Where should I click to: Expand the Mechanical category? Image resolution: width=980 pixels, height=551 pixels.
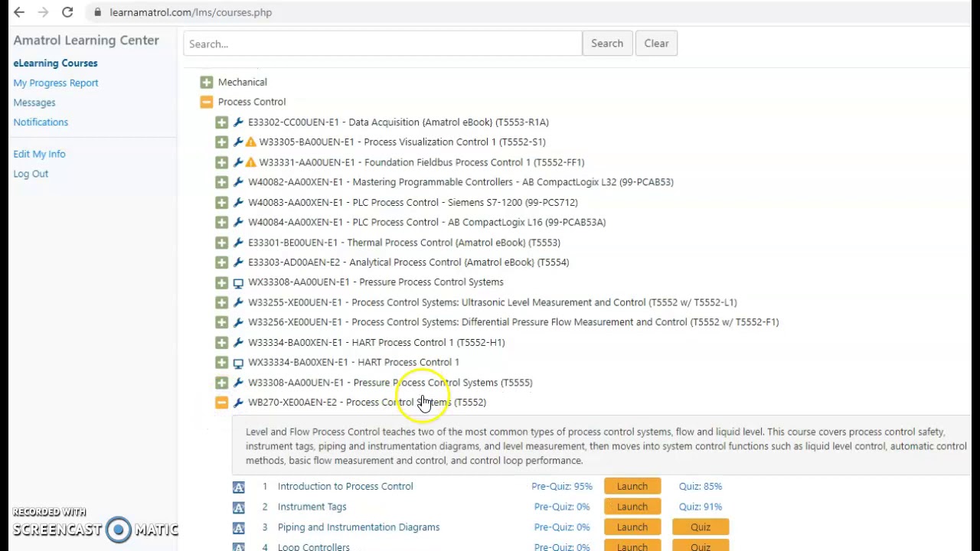(x=207, y=82)
